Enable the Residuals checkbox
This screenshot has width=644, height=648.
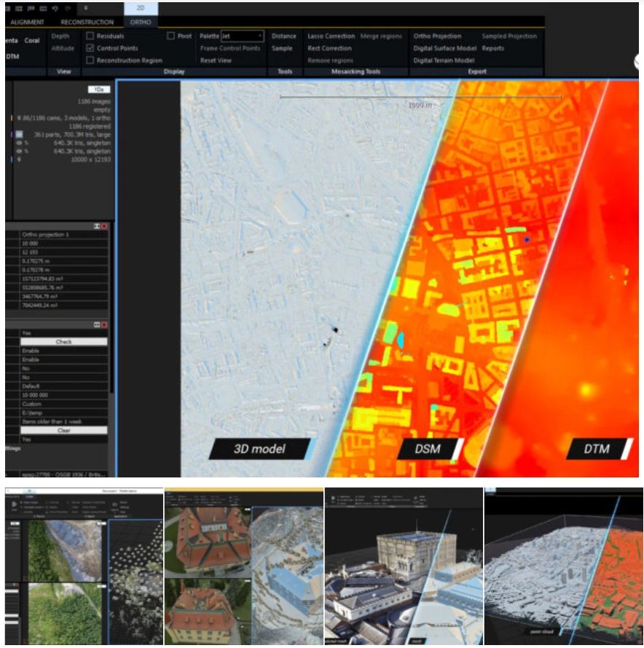coord(89,37)
